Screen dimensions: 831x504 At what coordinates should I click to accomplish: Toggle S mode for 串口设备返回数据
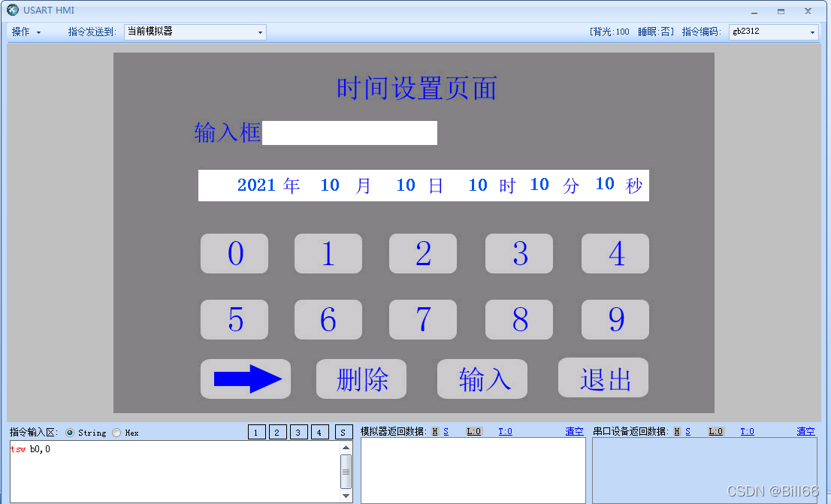(688, 431)
